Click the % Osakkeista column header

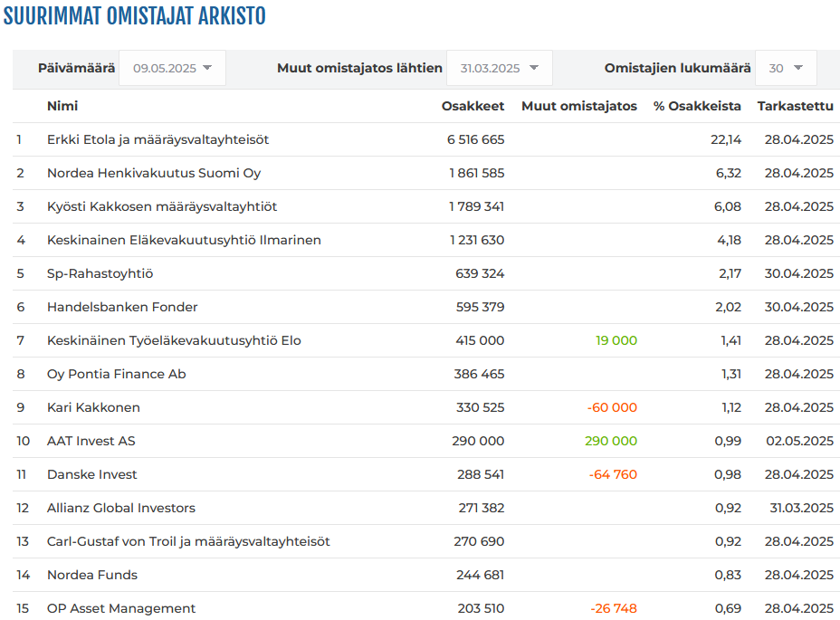pyautogui.click(x=697, y=106)
